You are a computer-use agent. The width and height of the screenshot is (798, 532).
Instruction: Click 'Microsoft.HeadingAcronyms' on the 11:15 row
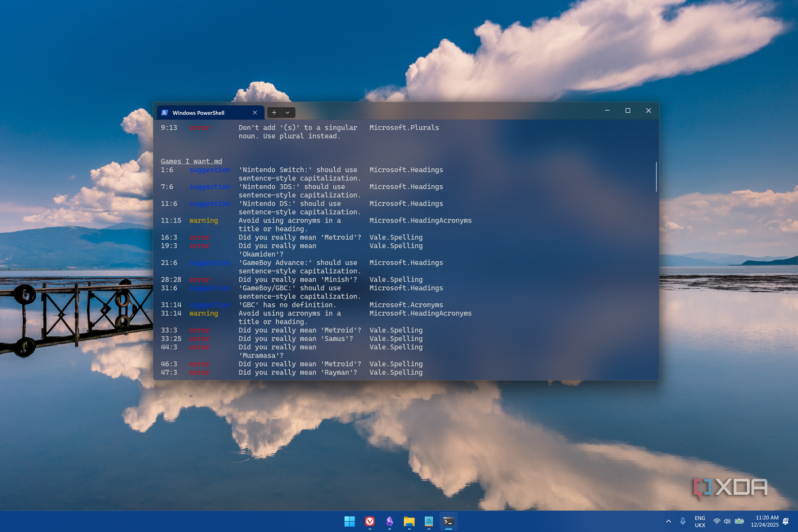[x=421, y=221]
